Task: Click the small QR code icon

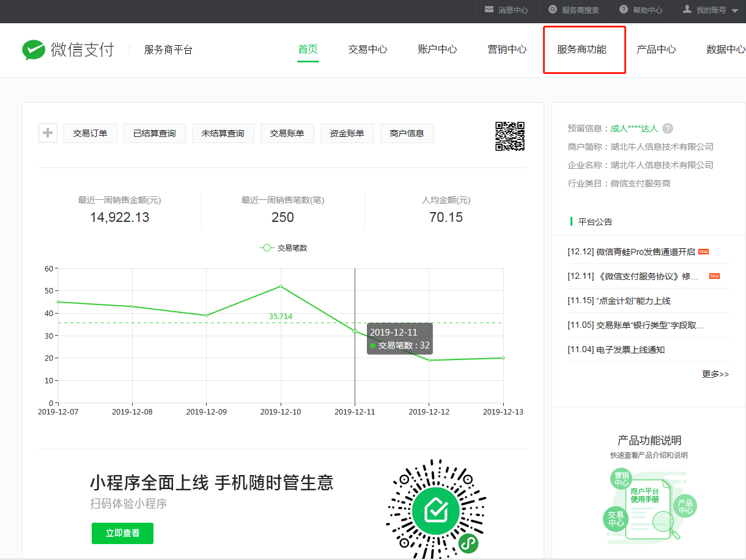Action: 510,136
